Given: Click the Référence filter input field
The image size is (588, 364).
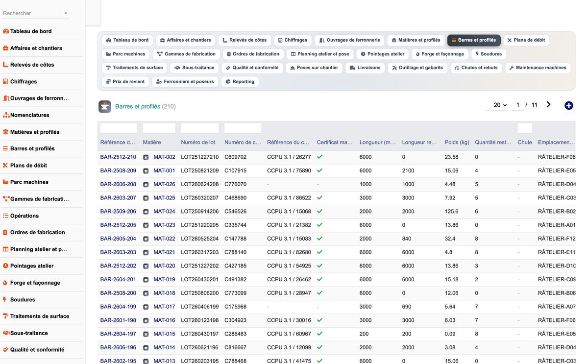Looking at the screenshot, I should [119, 128].
